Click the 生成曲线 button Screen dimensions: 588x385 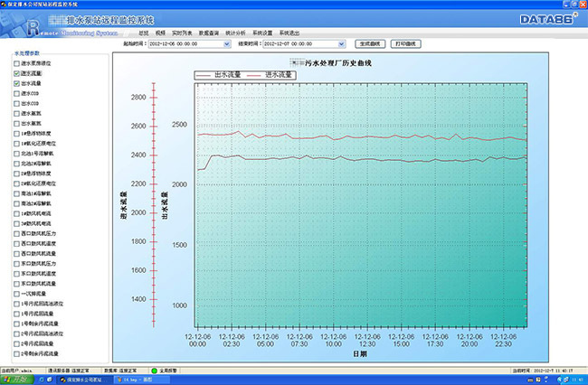point(371,42)
